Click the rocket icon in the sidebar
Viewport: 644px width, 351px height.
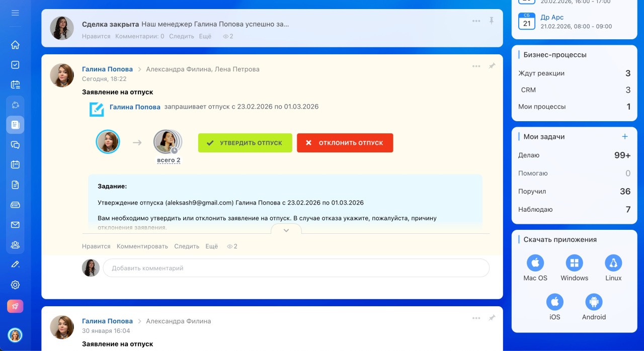[15, 306]
